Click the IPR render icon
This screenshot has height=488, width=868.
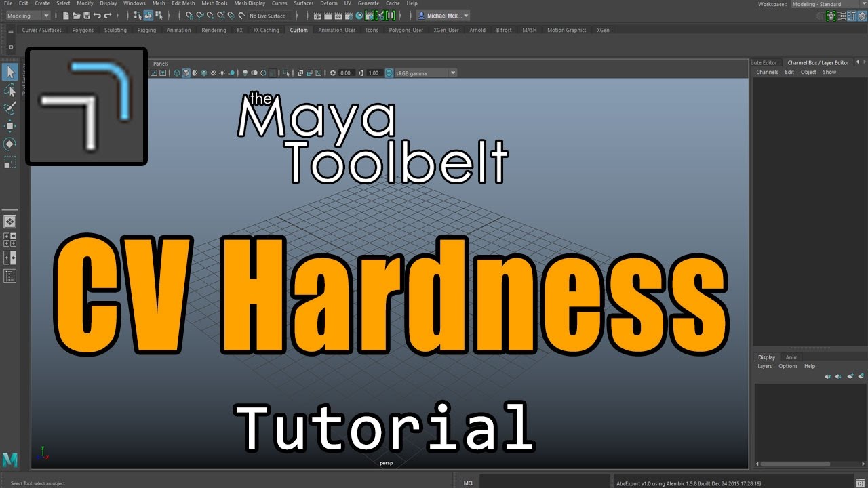coord(338,16)
